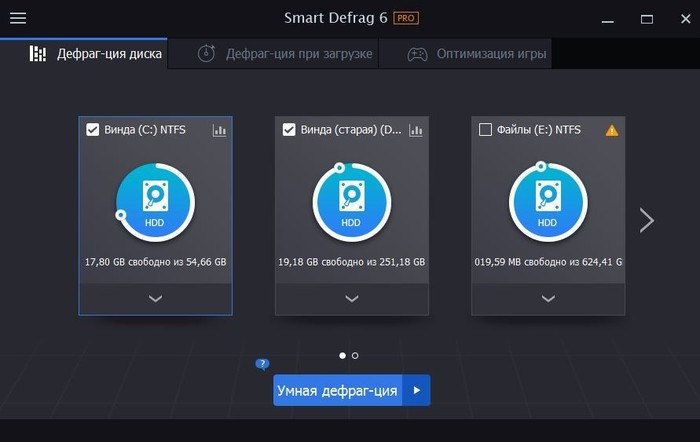The image size is (700, 442).
Task: Click the HDD disk icon for Винда (C:)
Action: [x=155, y=204]
